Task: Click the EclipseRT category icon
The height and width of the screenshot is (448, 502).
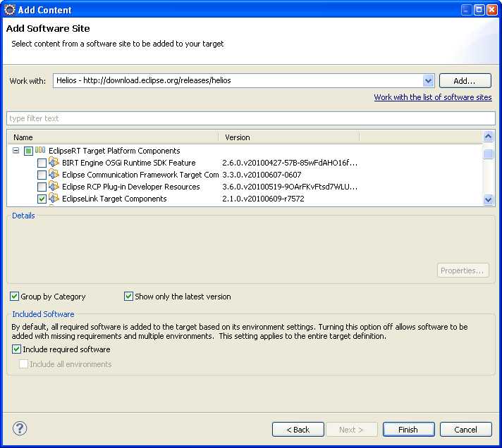Action: coord(40,150)
